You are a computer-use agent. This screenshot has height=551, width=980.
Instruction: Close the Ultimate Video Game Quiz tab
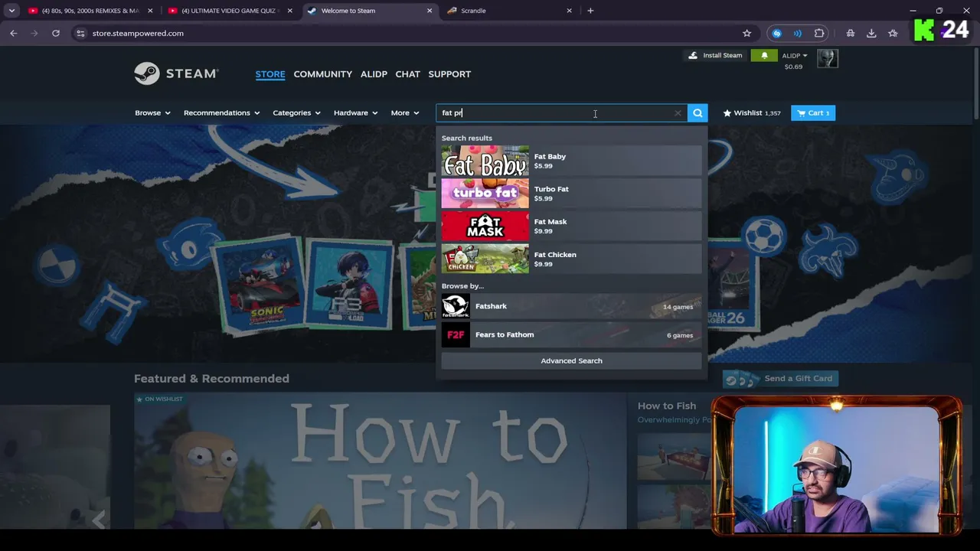pyautogui.click(x=290, y=11)
